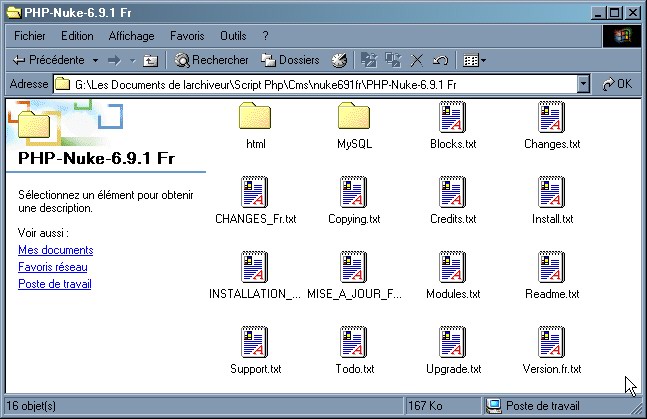This screenshot has width=647, height=419.
Task: Open the History toolbar icon
Action: click(x=339, y=60)
